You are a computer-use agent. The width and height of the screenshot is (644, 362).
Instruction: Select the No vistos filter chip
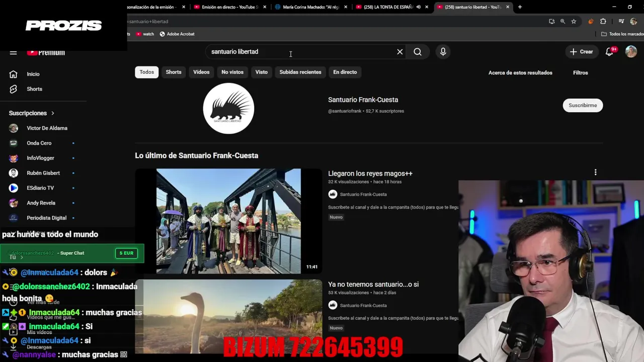pyautogui.click(x=232, y=72)
